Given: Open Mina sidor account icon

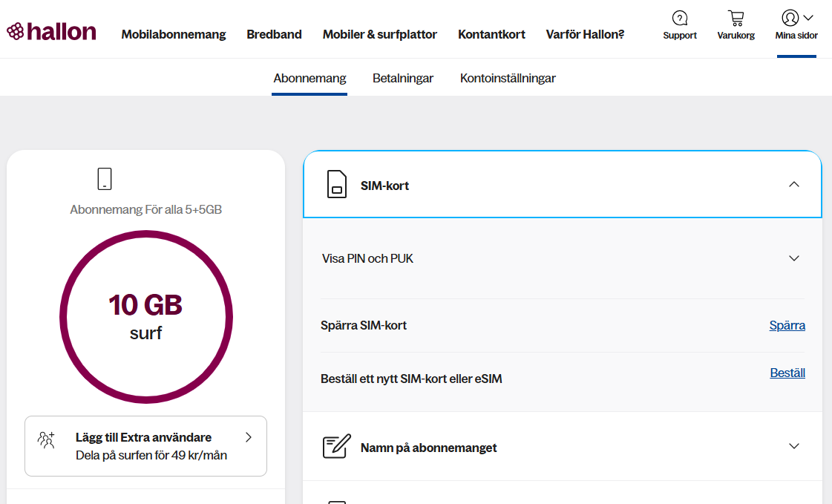Looking at the screenshot, I should pyautogui.click(x=790, y=18).
